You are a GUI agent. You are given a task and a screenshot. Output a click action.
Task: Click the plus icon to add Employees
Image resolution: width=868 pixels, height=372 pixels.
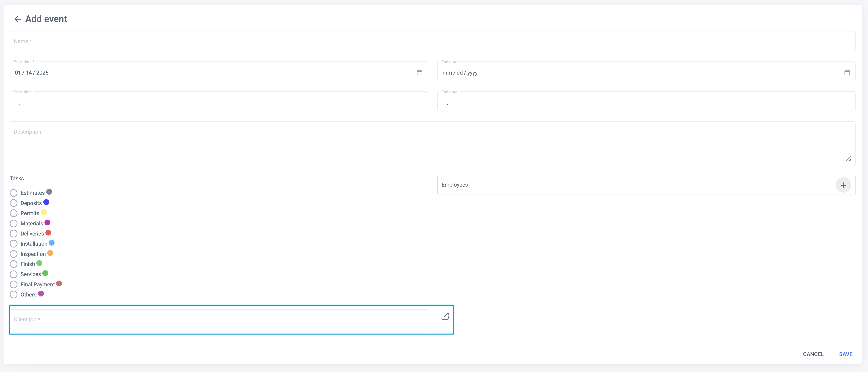(x=843, y=185)
